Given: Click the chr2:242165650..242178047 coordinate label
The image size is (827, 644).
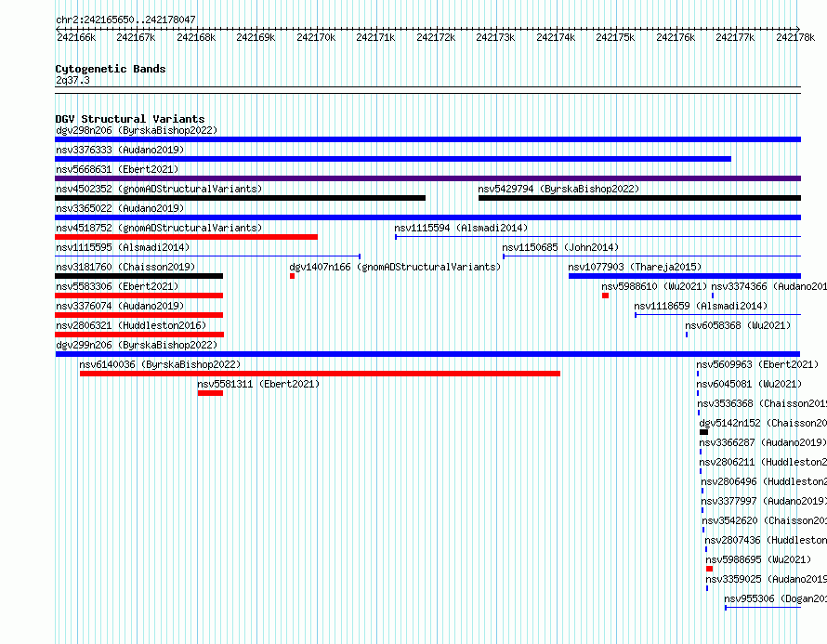Looking at the screenshot, I should pos(125,20).
